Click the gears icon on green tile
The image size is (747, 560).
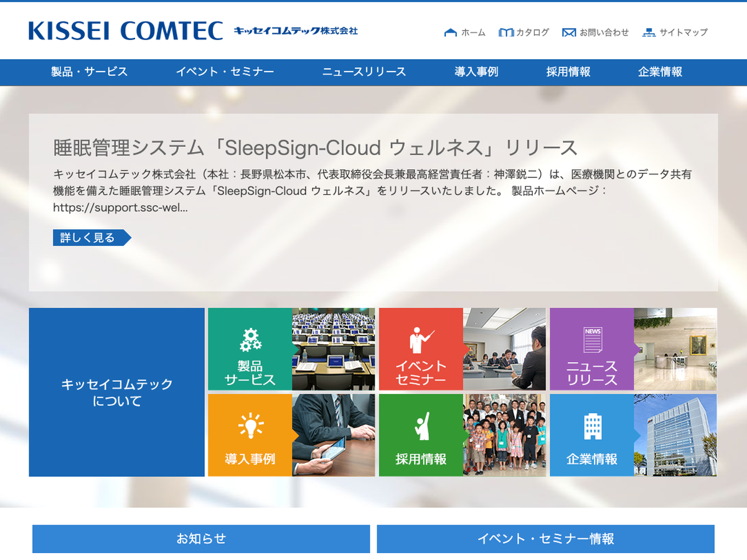click(x=250, y=340)
